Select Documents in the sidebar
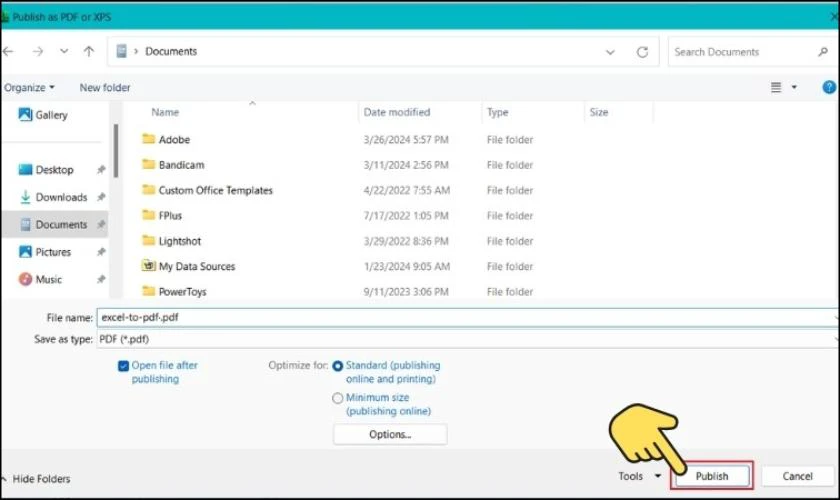This screenshot has width=840, height=500. tap(55, 225)
